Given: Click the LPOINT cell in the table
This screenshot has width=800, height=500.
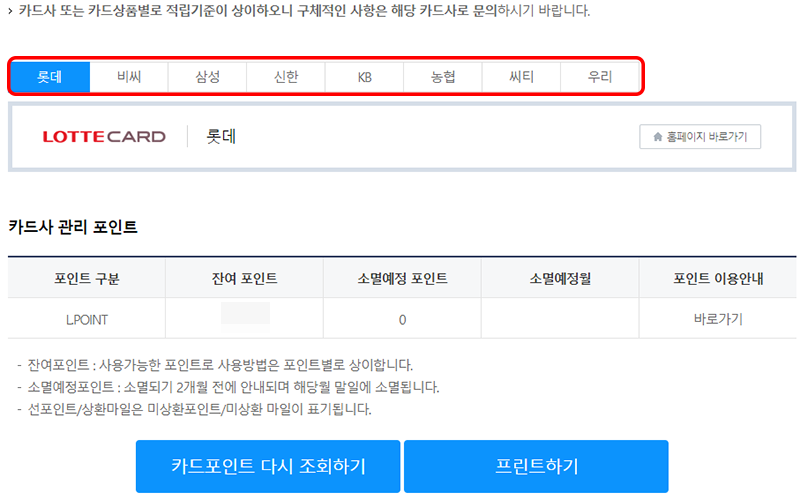Looking at the screenshot, I should (87, 320).
